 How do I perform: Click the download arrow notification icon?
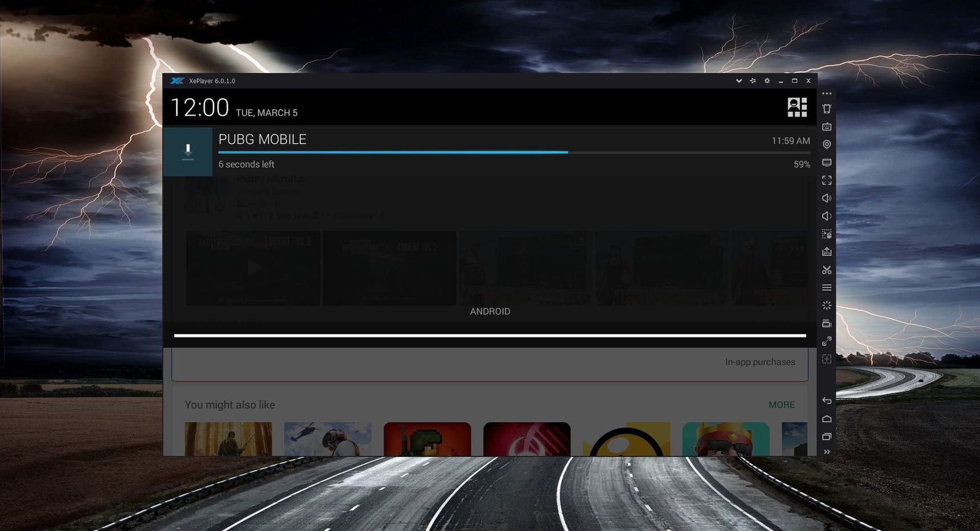[188, 152]
